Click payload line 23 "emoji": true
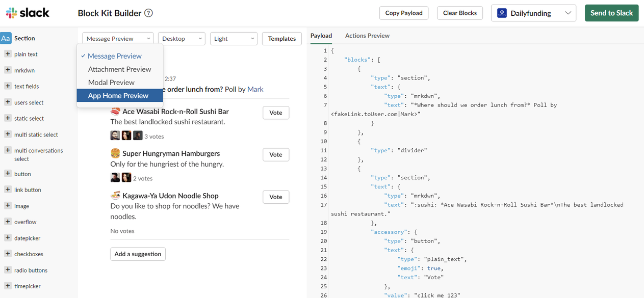Image resolution: width=644 pixels, height=298 pixels. point(420,268)
